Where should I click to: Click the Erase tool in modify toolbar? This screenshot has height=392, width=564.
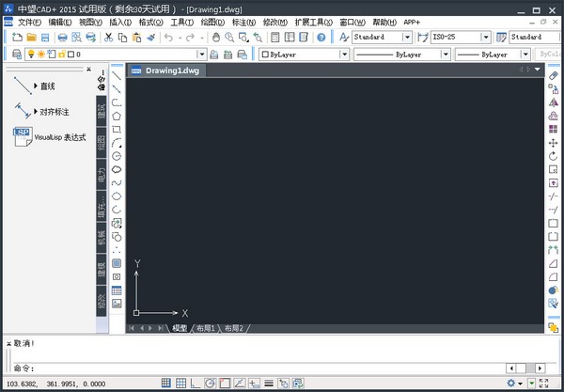tap(553, 74)
